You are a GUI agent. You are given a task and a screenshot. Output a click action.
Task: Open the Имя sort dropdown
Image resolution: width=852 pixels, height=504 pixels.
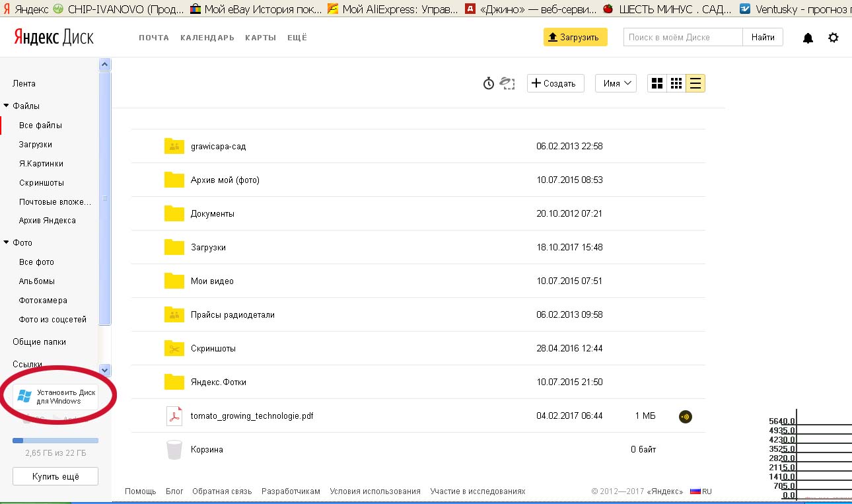pos(616,83)
